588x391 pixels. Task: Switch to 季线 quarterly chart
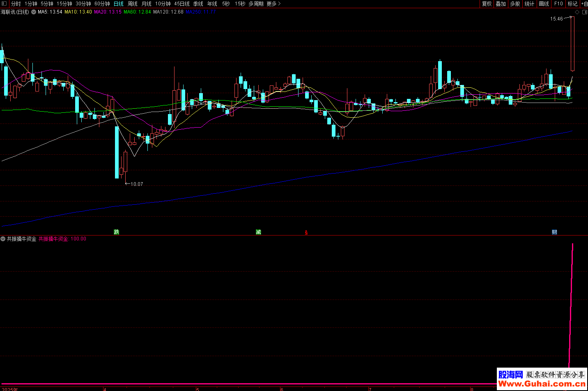(198, 4)
